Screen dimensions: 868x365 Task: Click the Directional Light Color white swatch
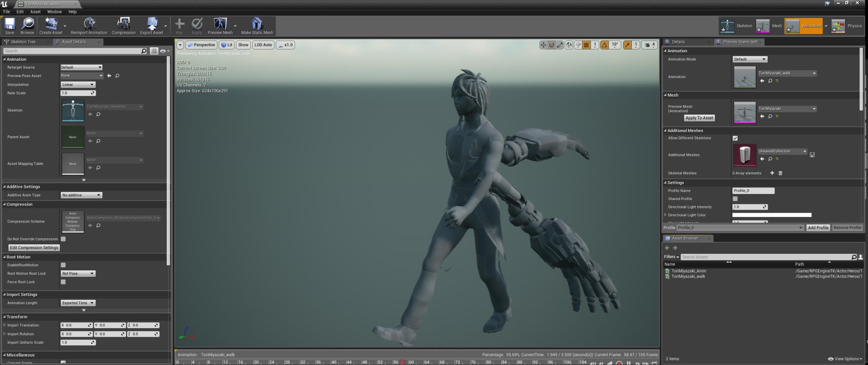click(x=772, y=215)
